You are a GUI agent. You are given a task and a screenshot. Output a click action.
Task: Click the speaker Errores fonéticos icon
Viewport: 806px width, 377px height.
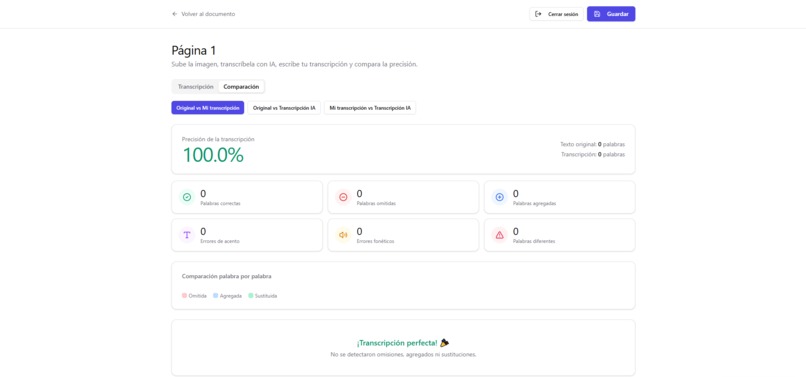(x=343, y=235)
